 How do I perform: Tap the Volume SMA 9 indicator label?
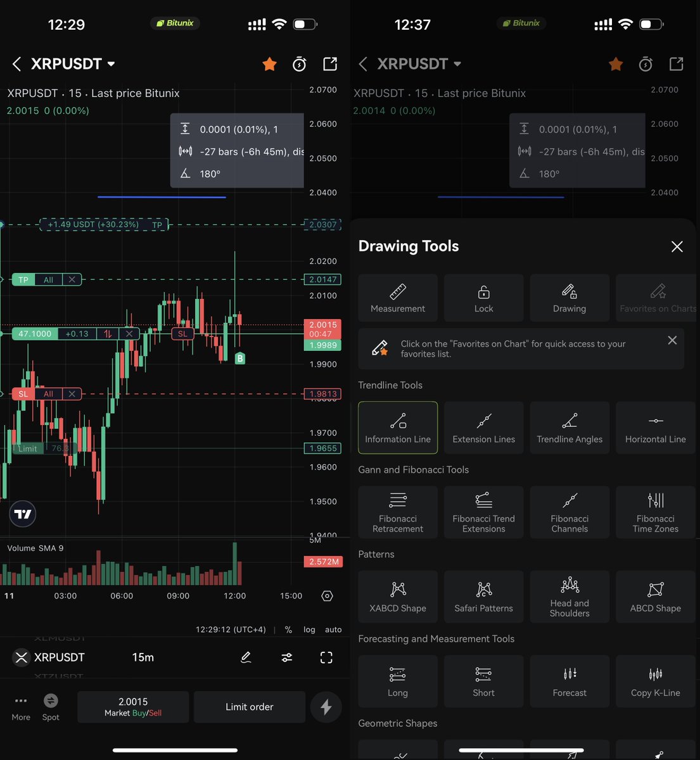pyautogui.click(x=35, y=548)
